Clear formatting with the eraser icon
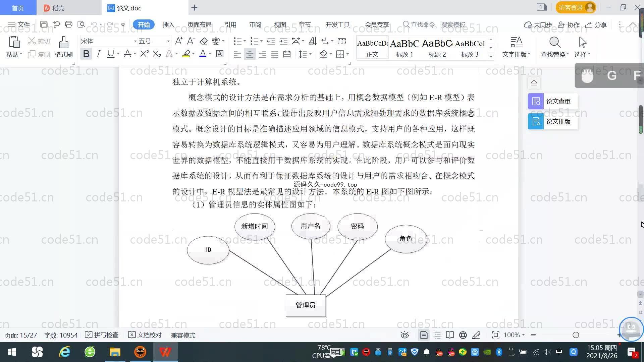Viewport: 644px width, 362px height. (204, 41)
